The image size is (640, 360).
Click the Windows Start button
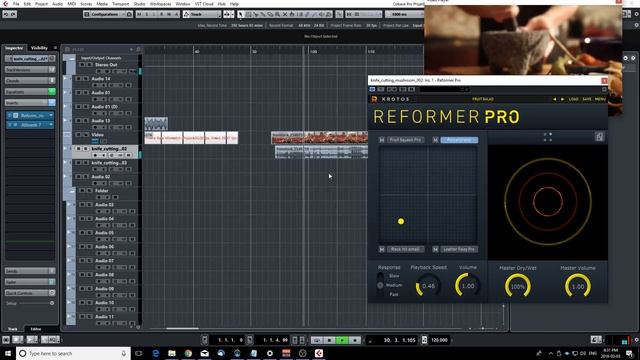[x=8, y=353]
